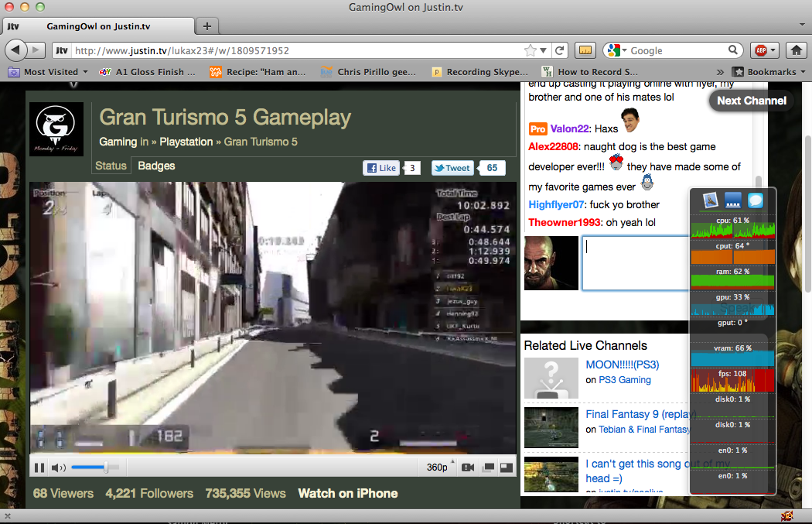Screen dimensions: 812x524
Task: Like the channel on Facebook
Action: click(x=380, y=168)
